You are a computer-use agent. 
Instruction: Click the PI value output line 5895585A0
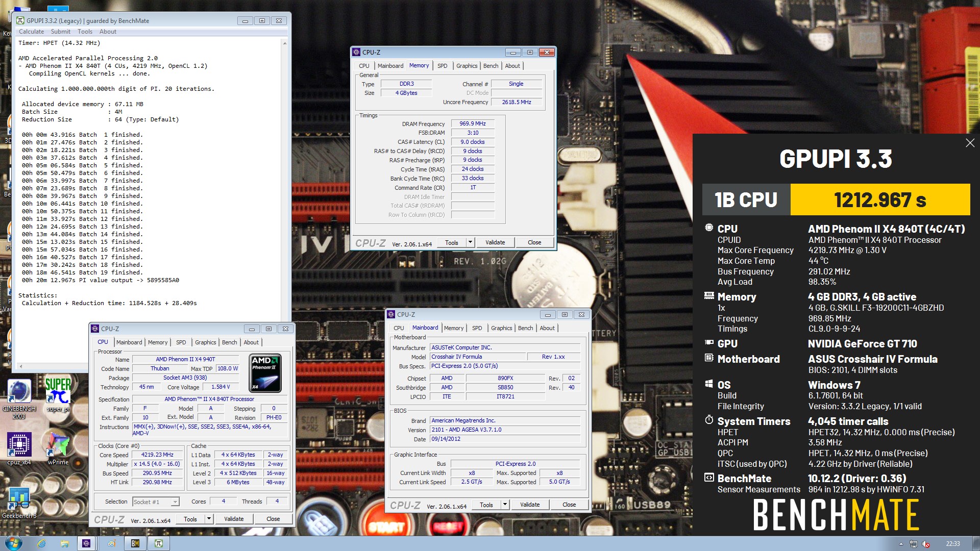coord(101,280)
